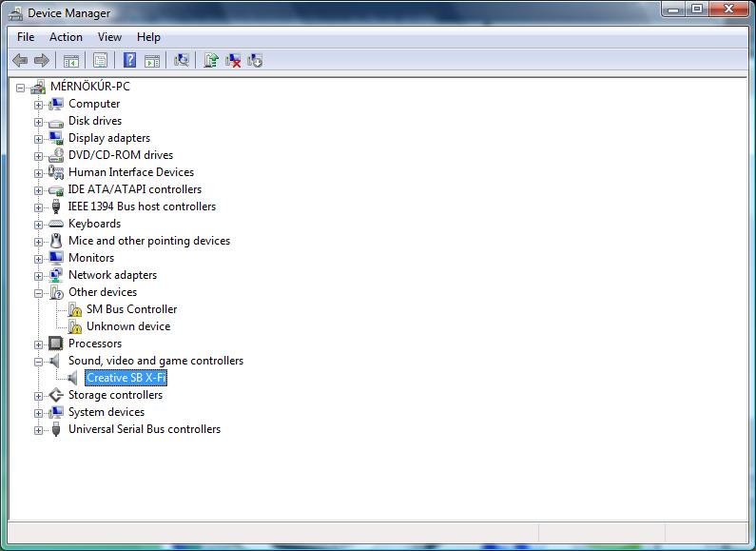Click the Disk drives category icon
756x551 pixels.
[x=56, y=122]
